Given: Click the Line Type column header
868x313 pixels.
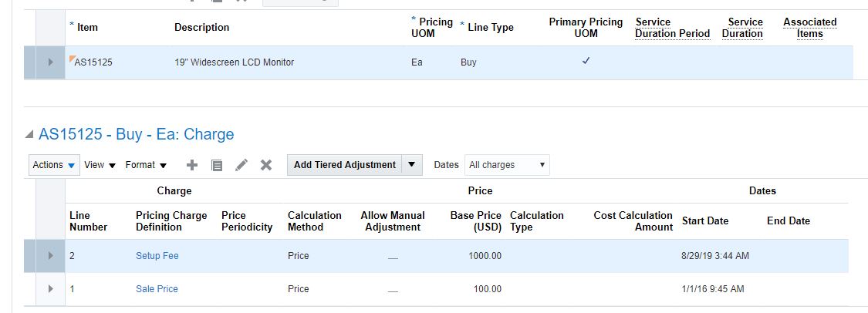Looking at the screenshot, I should 491,28.
